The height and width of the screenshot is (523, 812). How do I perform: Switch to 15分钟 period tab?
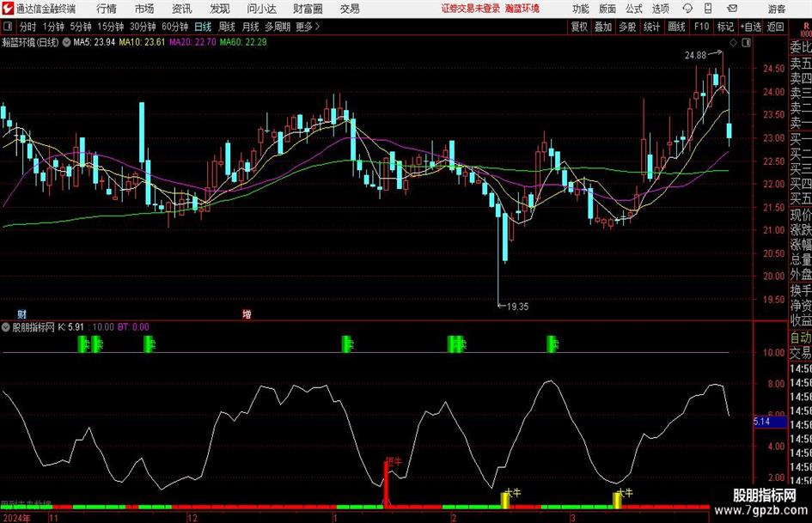(111, 27)
